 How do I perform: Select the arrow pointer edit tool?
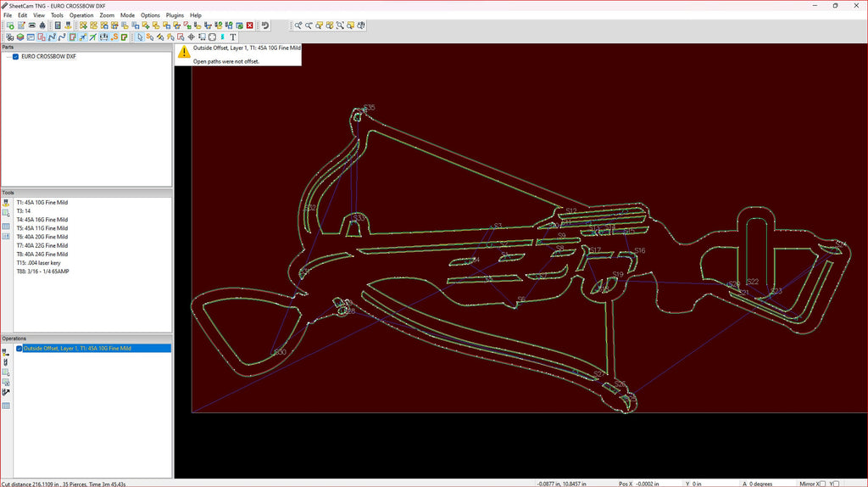pyautogui.click(x=140, y=37)
